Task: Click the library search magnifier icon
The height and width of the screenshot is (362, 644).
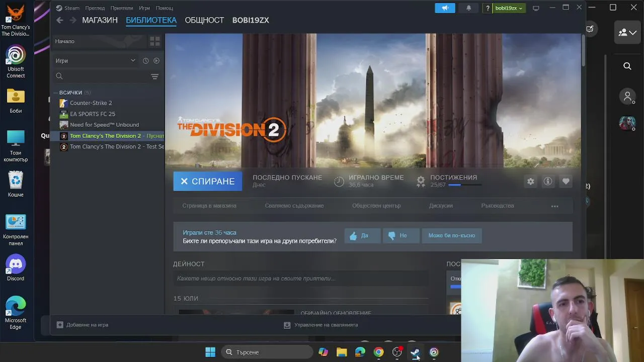Action: point(59,76)
